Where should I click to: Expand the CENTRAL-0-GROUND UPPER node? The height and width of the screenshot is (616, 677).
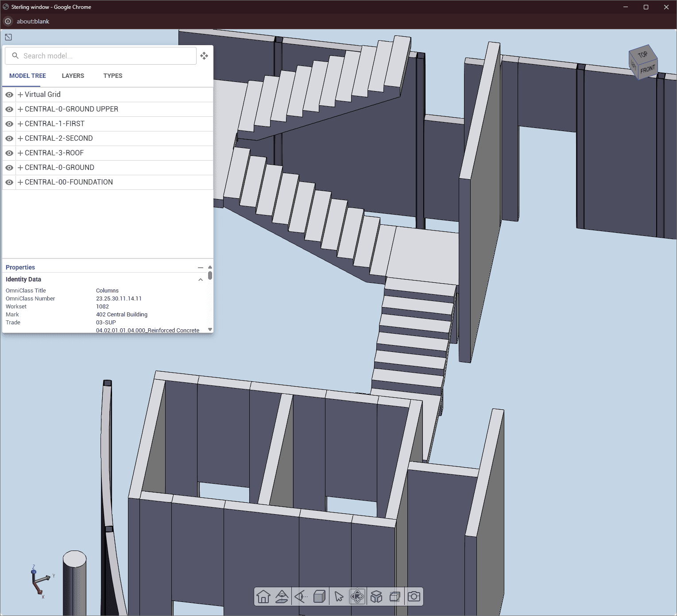tap(20, 109)
